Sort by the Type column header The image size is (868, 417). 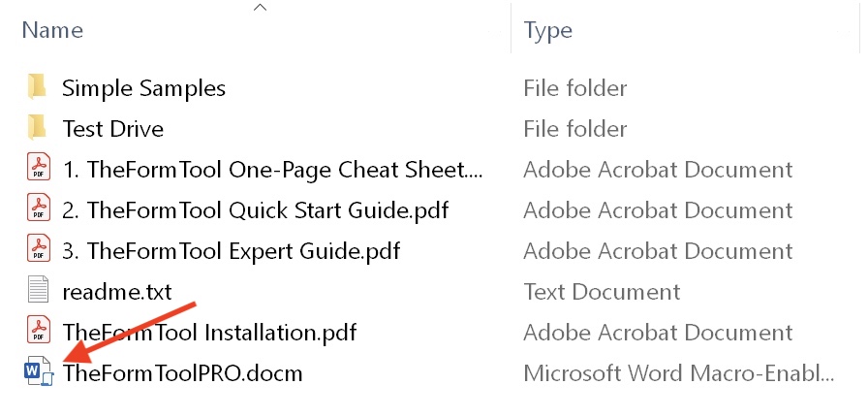click(548, 30)
